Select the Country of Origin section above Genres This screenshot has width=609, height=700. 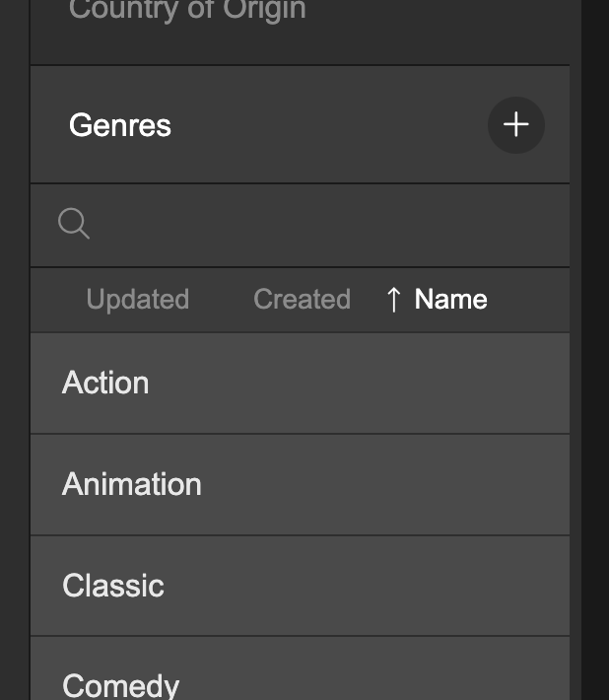(x=187, y=14)
